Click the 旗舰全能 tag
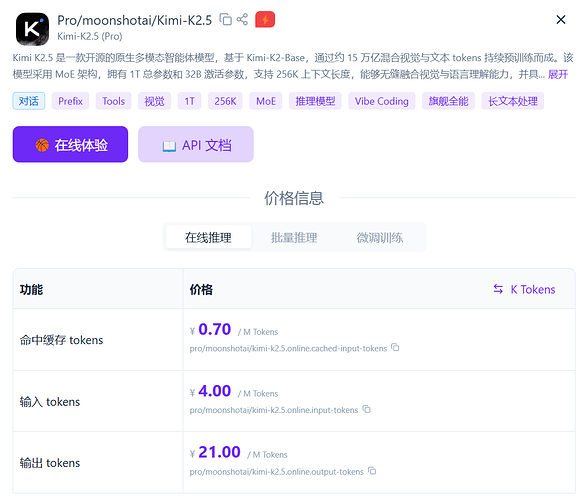The height and width of the screenshot is (499, 586). [x=448, y=101]
